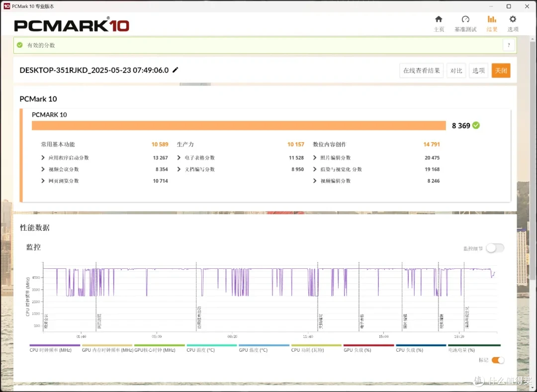Open the question mark help button
Screen dimensions: 537x392
click(509, 45)
